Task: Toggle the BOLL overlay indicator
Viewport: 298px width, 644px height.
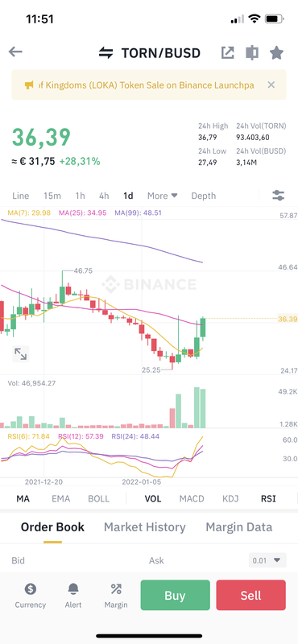Action: 98,498
